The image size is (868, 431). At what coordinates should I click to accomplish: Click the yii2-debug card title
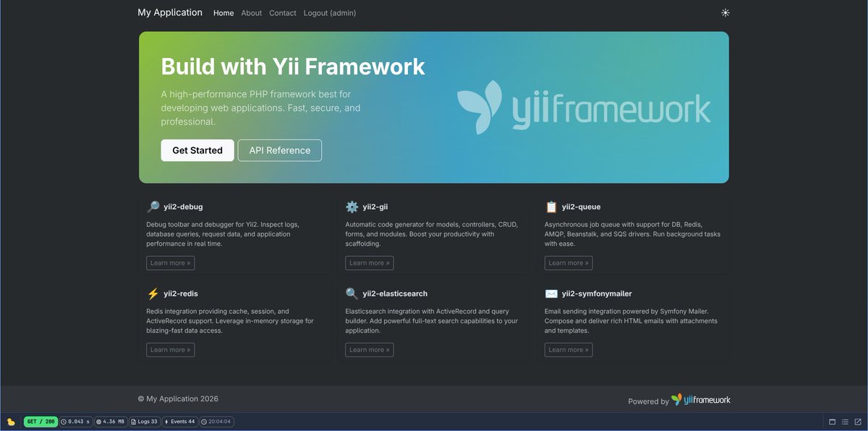click(183, 207)
